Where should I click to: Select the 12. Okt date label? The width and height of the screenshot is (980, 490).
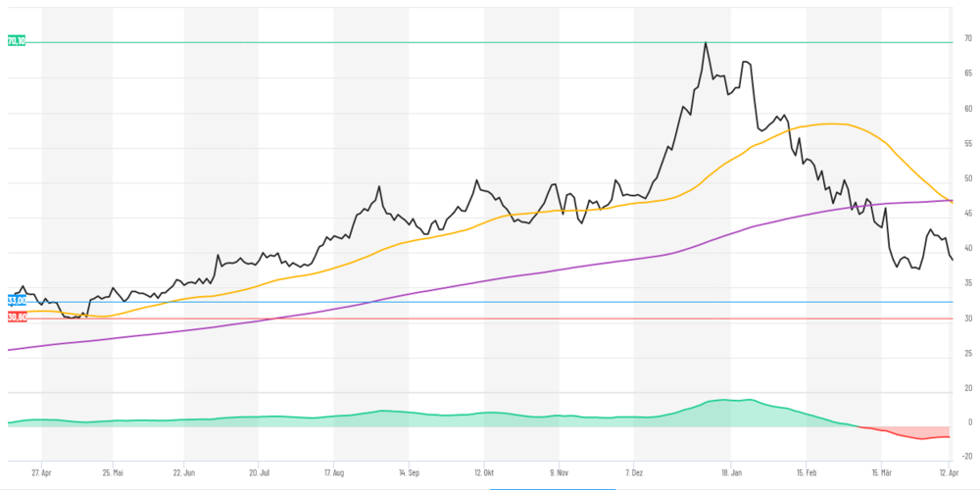point(484,472)
